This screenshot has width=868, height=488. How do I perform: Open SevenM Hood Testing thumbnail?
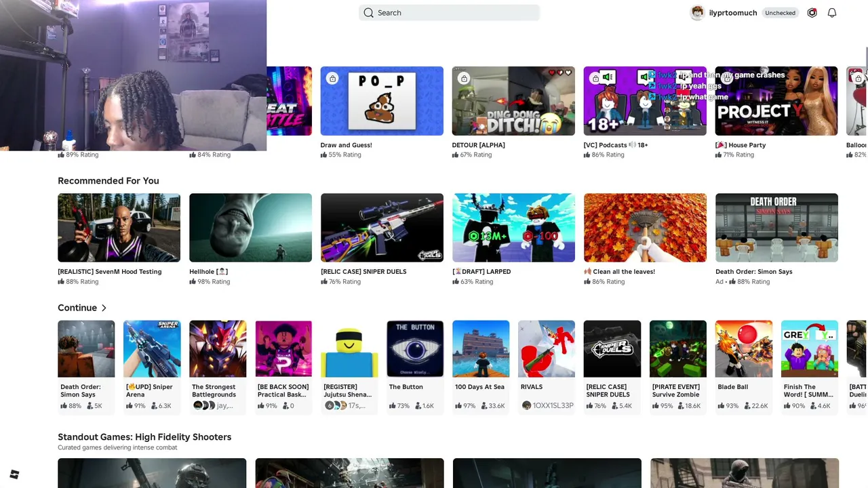click(x=119, y=228)
